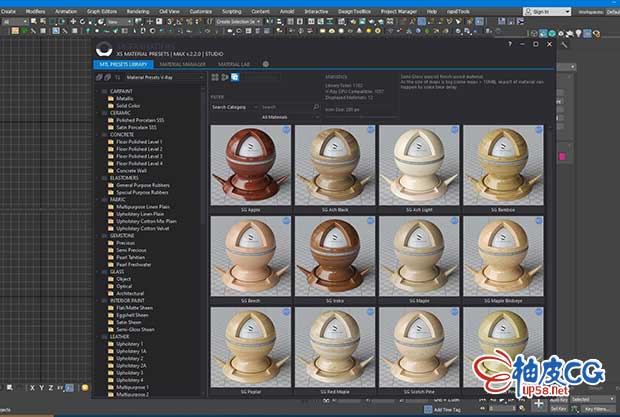
Task: Click the large plus Set Keys button
Action: [x=538, y=404]
